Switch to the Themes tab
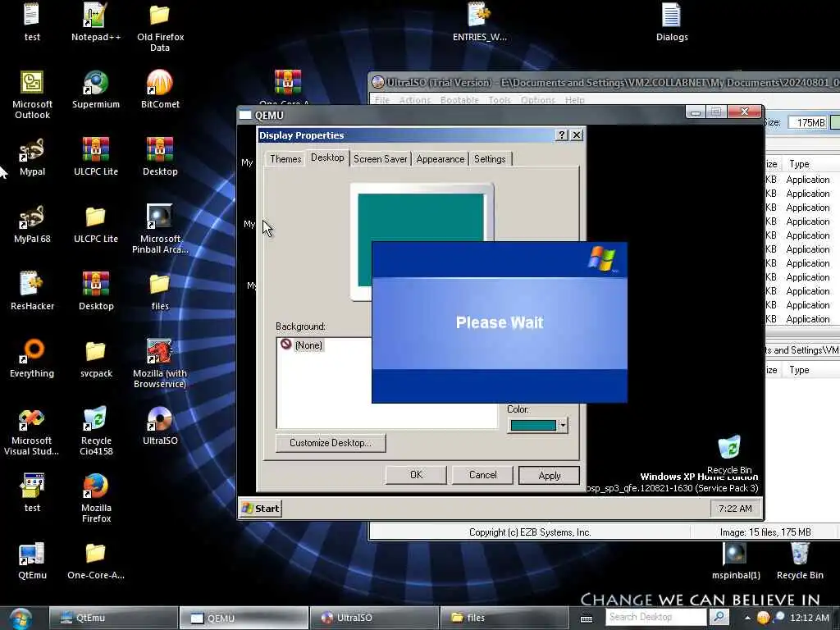Screen dimensions: 840x630 [285, 159]
